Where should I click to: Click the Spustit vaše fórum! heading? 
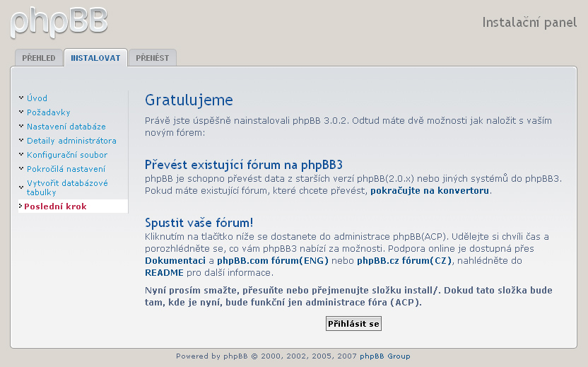199,223
